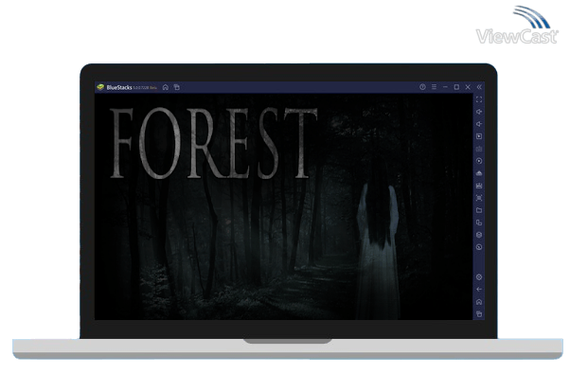This screenshot has width=570, height=392.
Task: Take a screenshot using frame icon
Action: tap(479, 198)
